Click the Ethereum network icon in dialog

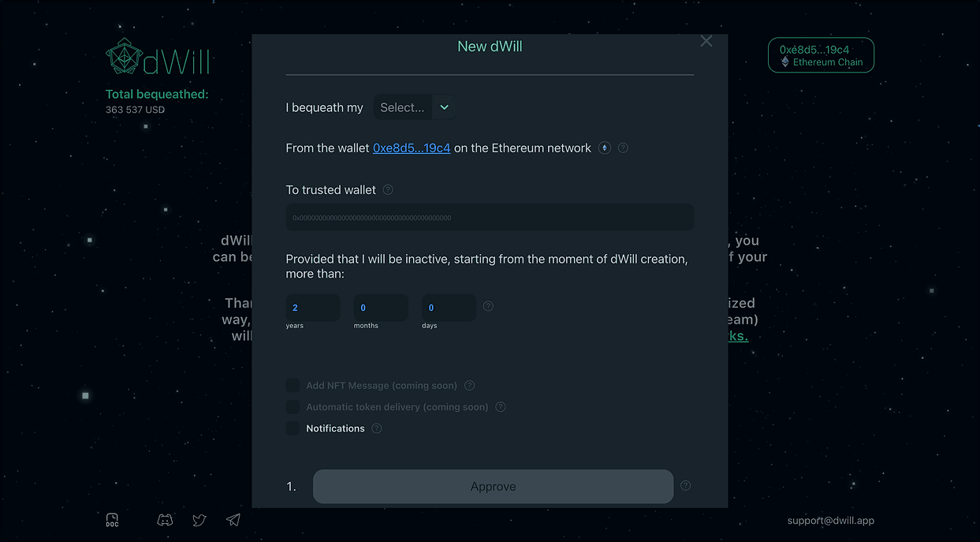click(605, 148)
